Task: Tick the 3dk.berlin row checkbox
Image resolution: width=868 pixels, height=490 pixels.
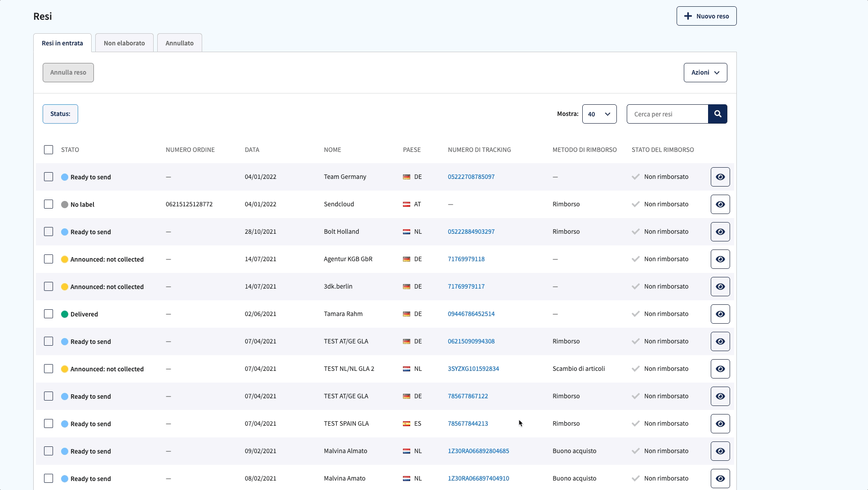Action: tap(49, 286)
